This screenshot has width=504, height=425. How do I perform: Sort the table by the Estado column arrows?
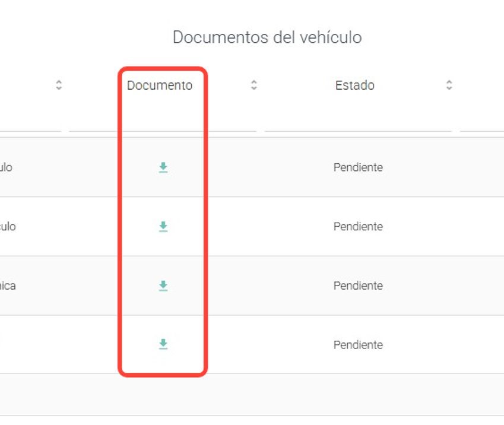[x=449, y=85]
